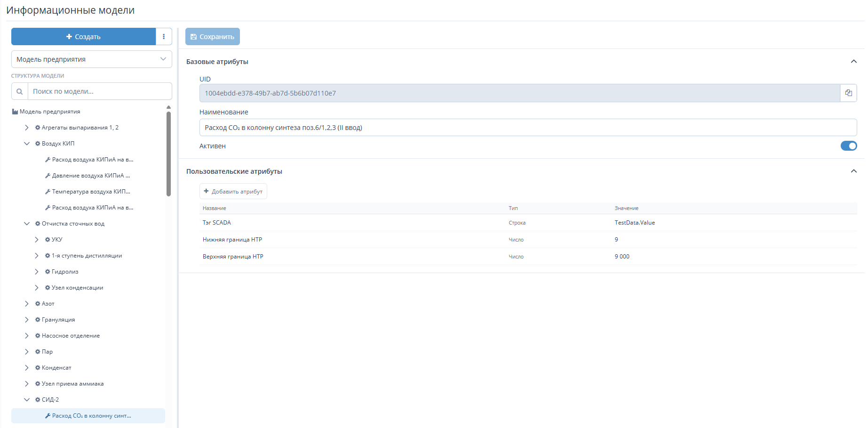Click the gear icon of Конденсат

tap(38, 368)
